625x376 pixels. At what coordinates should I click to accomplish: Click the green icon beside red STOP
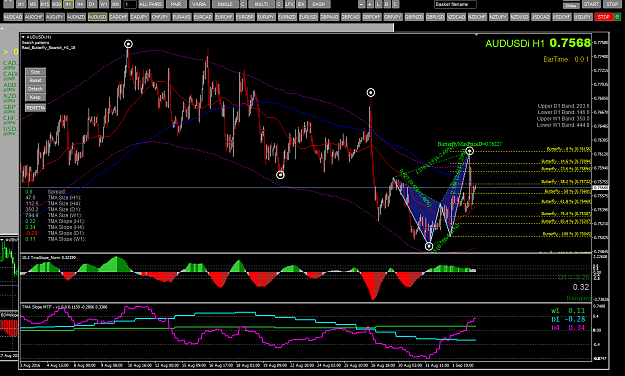617,17
